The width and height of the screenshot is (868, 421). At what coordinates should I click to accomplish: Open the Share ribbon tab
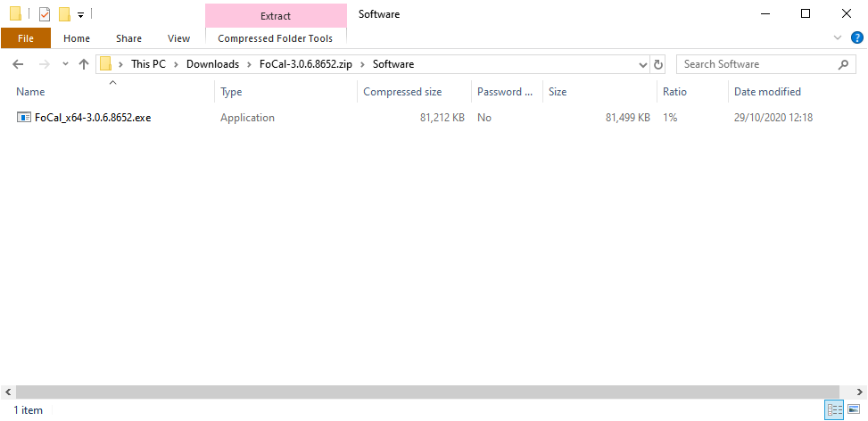coord(128,38)
